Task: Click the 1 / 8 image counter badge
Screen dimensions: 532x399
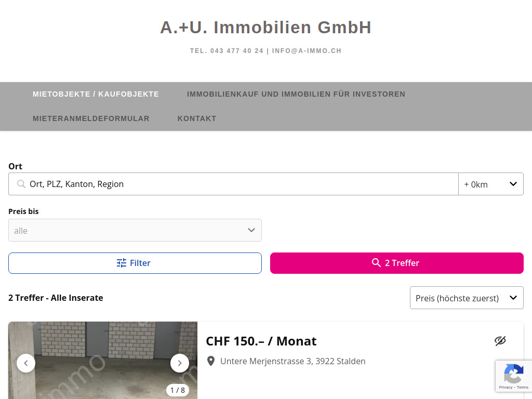Action: point(178,390)
